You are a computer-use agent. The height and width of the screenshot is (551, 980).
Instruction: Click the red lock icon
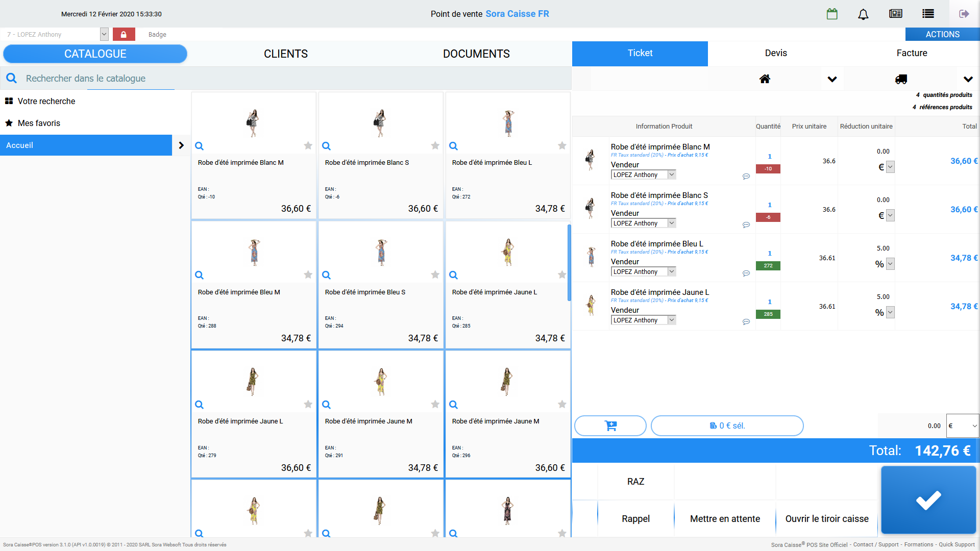tap(124, 34)
